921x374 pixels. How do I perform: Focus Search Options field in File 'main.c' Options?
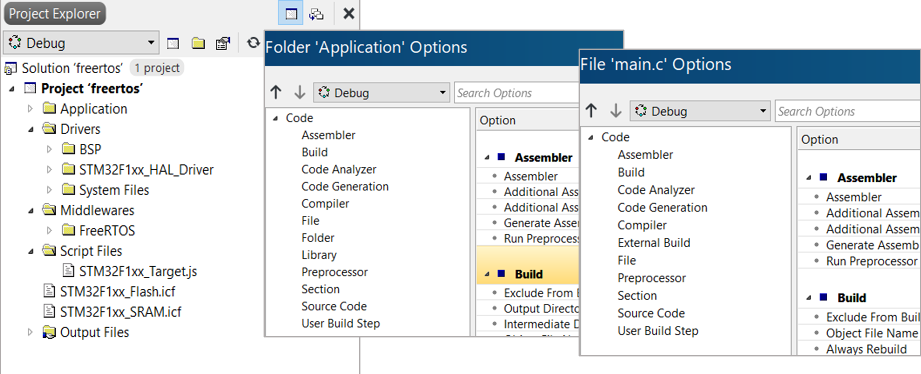click(848, 111)
